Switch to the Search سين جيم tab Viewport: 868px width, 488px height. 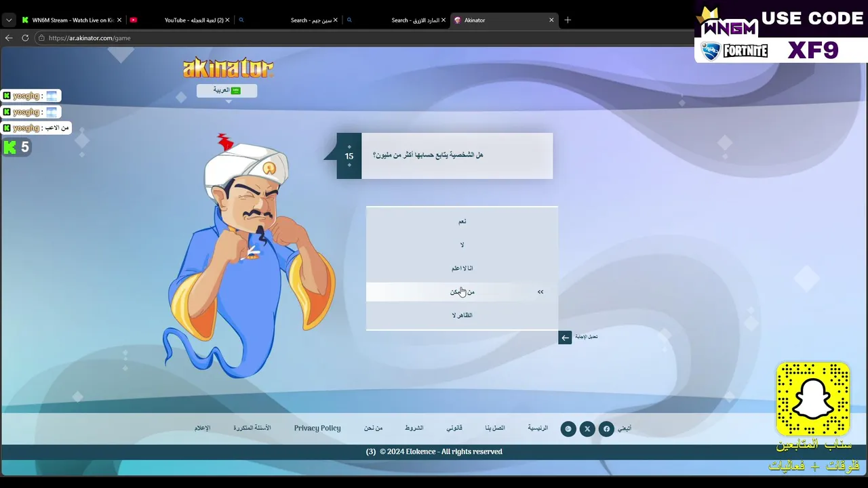click(288, 20)
